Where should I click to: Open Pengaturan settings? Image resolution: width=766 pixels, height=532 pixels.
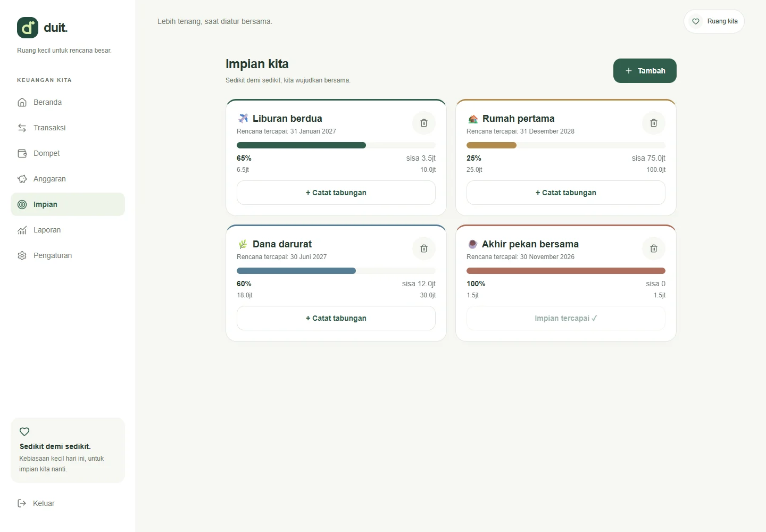(68, 255)
